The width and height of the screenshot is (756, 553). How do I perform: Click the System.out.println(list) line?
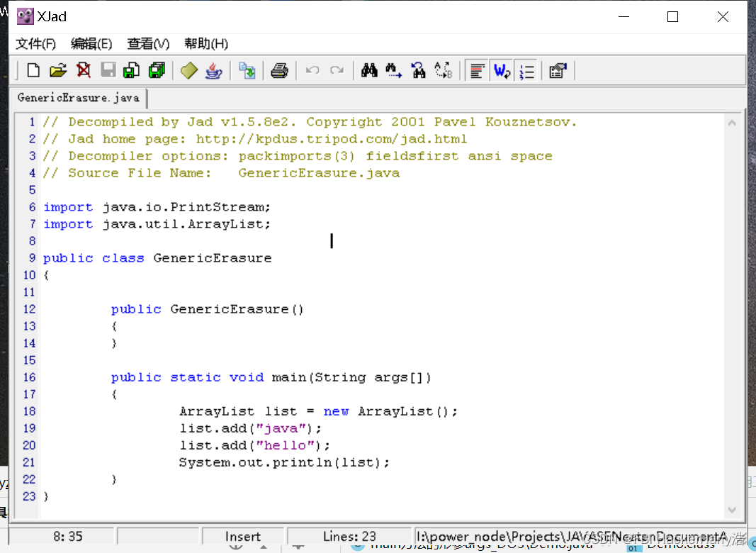pyautogui.click(x=284, y=462)
